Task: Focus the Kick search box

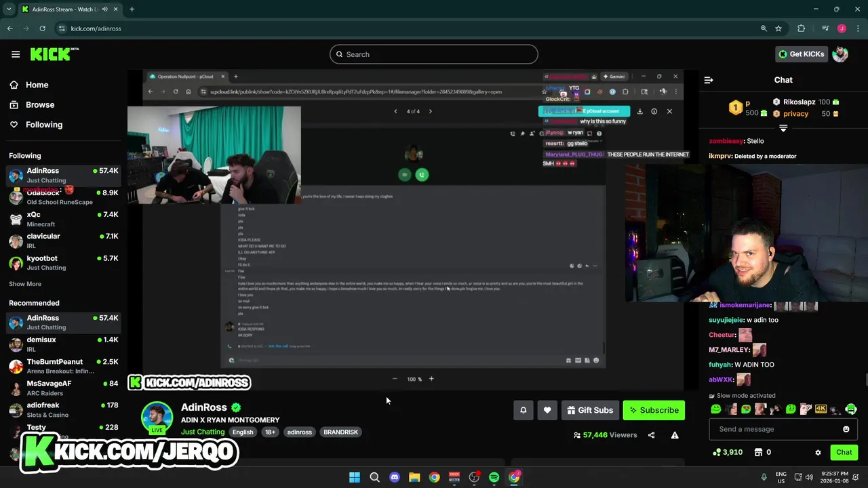Action: [x=434, y=54]
